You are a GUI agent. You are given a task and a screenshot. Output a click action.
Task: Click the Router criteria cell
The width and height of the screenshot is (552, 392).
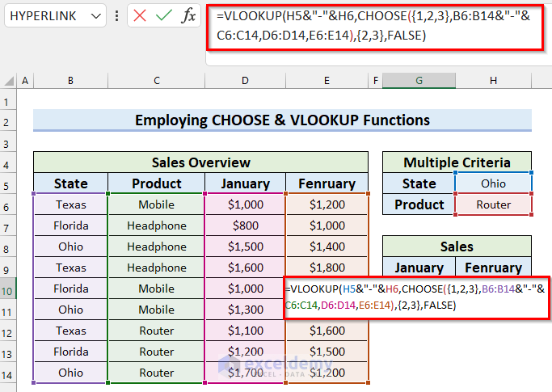tap(493, 204)
